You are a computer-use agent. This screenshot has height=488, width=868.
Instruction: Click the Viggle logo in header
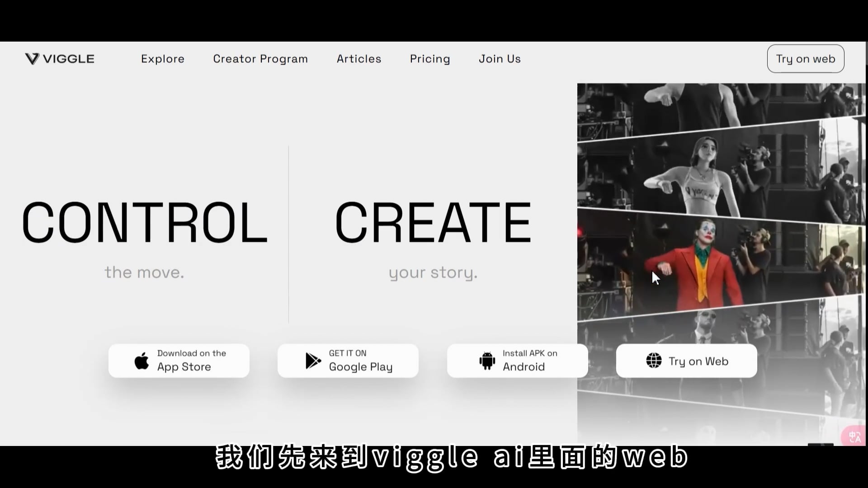coord(60,59)
